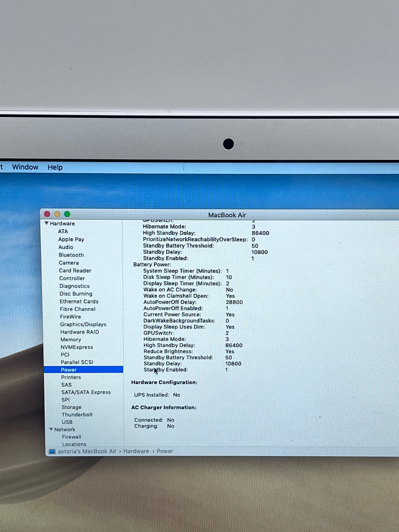Select Memory in the sidebar
This screenshot has height=532, width=399.
[x=71, y=340]
